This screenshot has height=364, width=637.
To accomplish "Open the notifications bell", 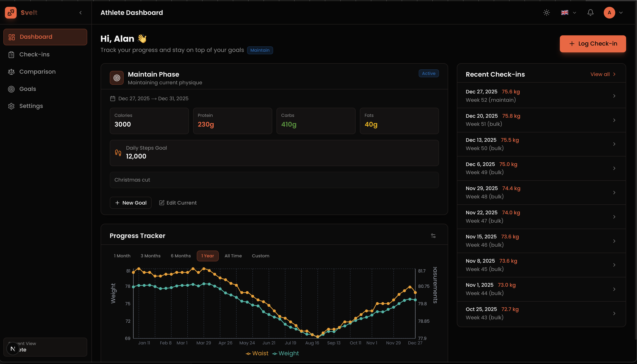I will click(590, 13).
